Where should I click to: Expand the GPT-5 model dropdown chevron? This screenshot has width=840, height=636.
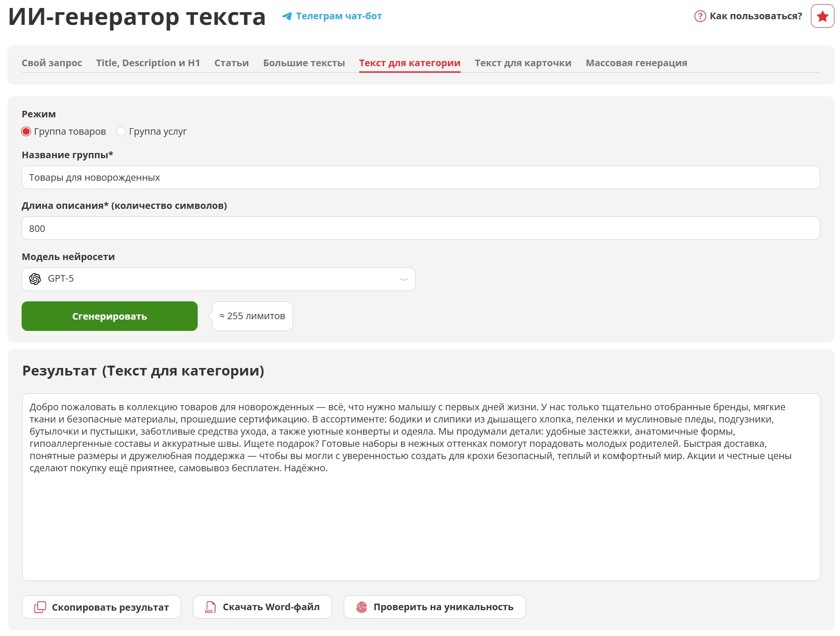click(403, 279)
